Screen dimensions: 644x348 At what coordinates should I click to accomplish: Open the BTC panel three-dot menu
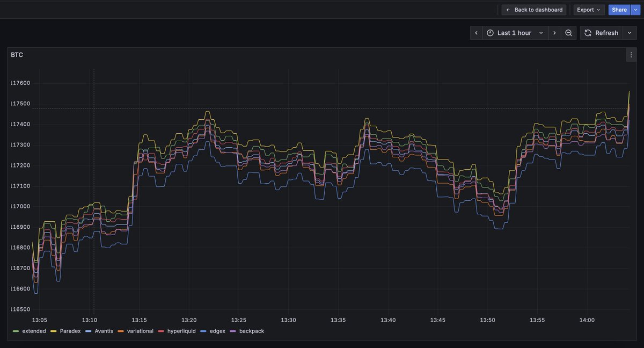[x=631, y=55]
